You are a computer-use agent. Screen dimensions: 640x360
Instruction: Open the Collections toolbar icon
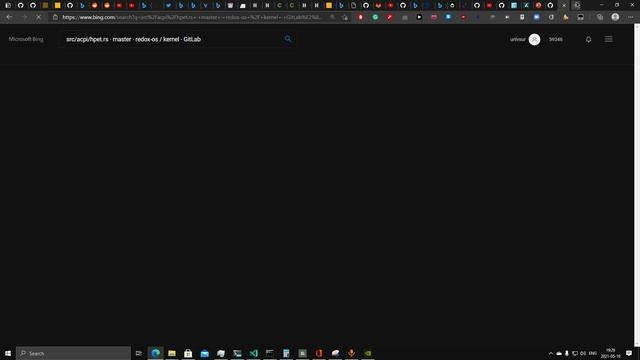click(600, 17)
